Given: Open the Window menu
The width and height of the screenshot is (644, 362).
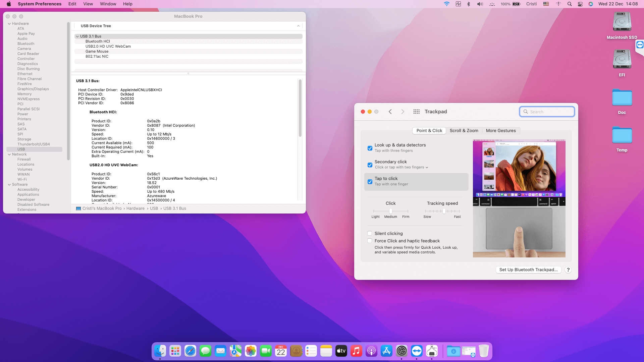Looking at the screenshot, I should (108, 4).
